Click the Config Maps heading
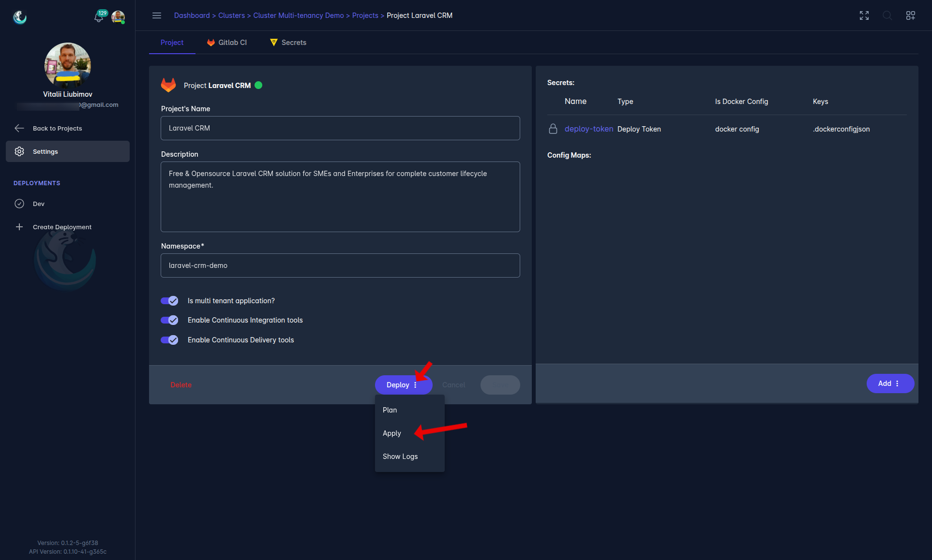Screen dimensions: 932x560 tap(569, 155)
